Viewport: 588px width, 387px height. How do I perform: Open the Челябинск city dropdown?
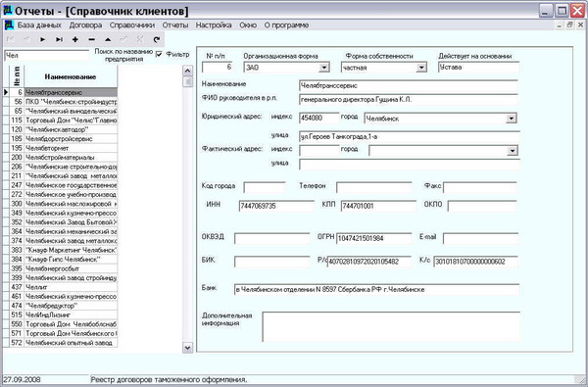511,119
